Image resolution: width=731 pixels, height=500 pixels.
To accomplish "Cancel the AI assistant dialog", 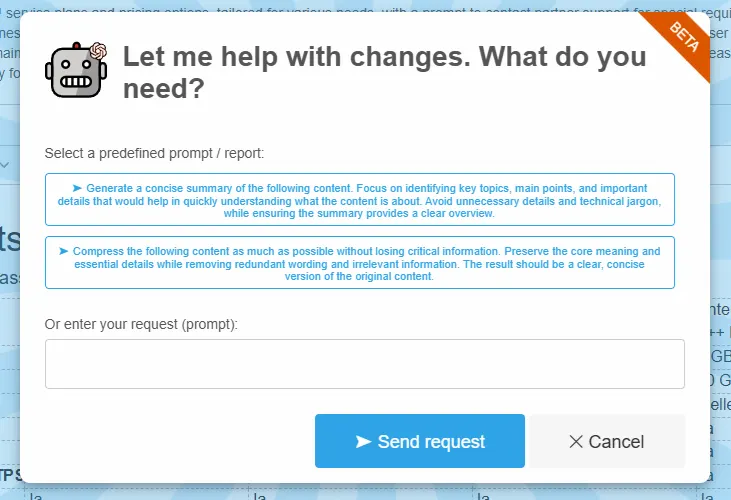I will click(607, 441).
